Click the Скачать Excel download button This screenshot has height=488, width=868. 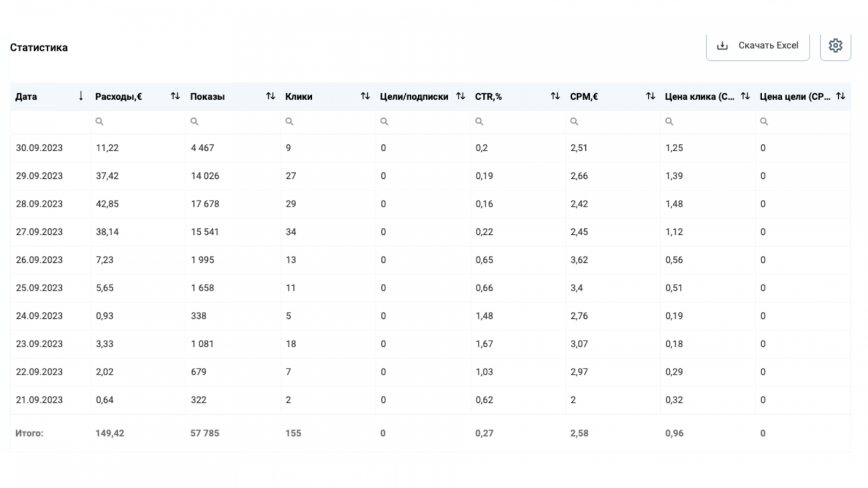pos(757,46)
